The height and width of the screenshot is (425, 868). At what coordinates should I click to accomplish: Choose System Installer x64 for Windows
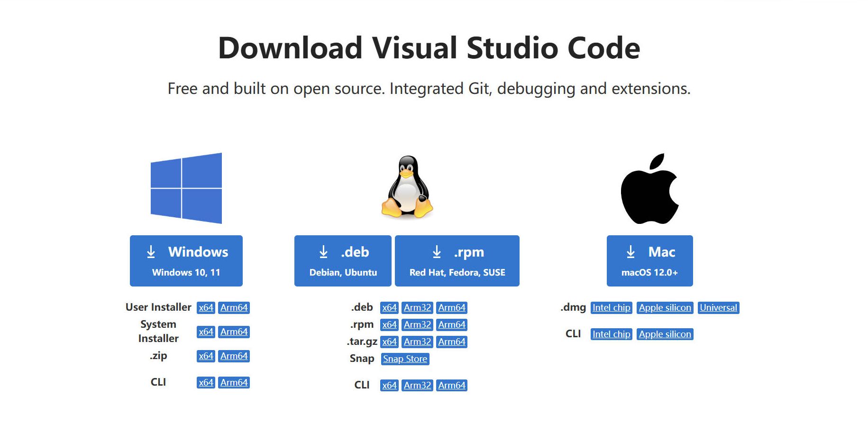tap(206, 332)
